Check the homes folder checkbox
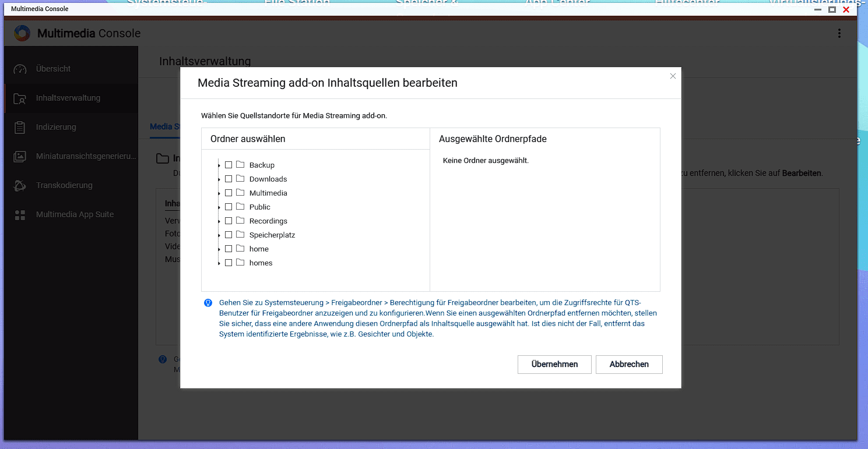Screen dimensions: 868x449 click(x=229, y=263)
